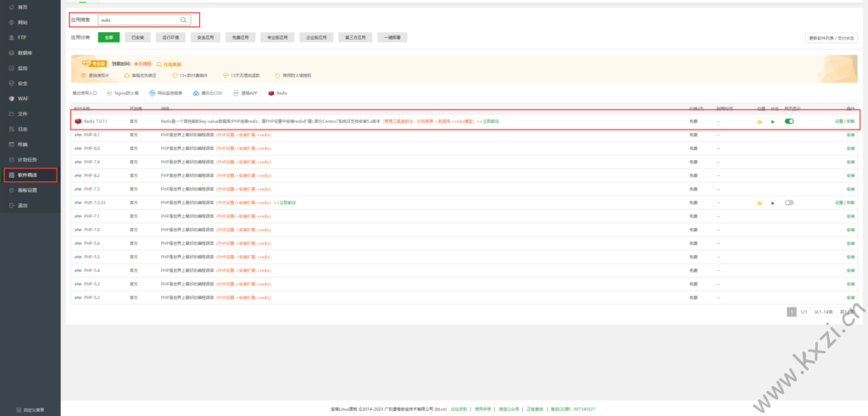Viewport: 868px width, 416px height.
Task: Click the magnifier search icon
Action: tap(183, 20)
